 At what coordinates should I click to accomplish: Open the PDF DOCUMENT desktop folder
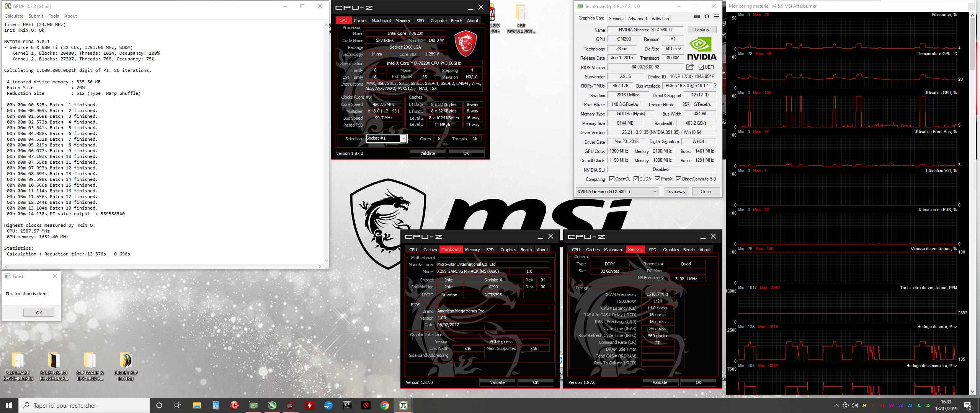pos(521,19)
